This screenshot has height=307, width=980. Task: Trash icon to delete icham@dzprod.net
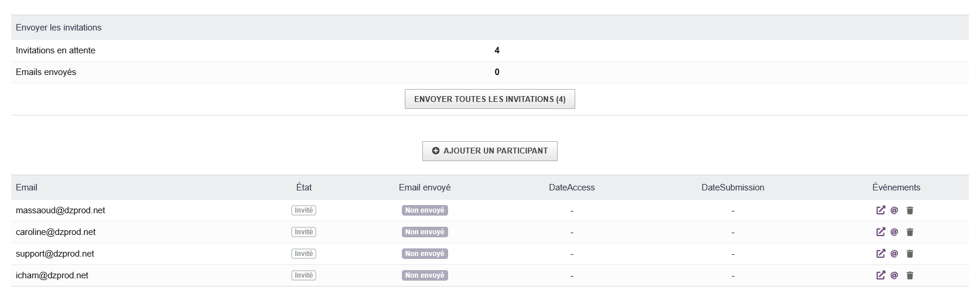tap(910, 275)
